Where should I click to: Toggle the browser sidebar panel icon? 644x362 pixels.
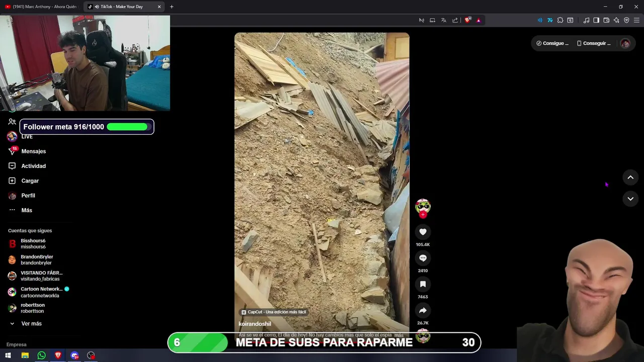coord(596,20)
